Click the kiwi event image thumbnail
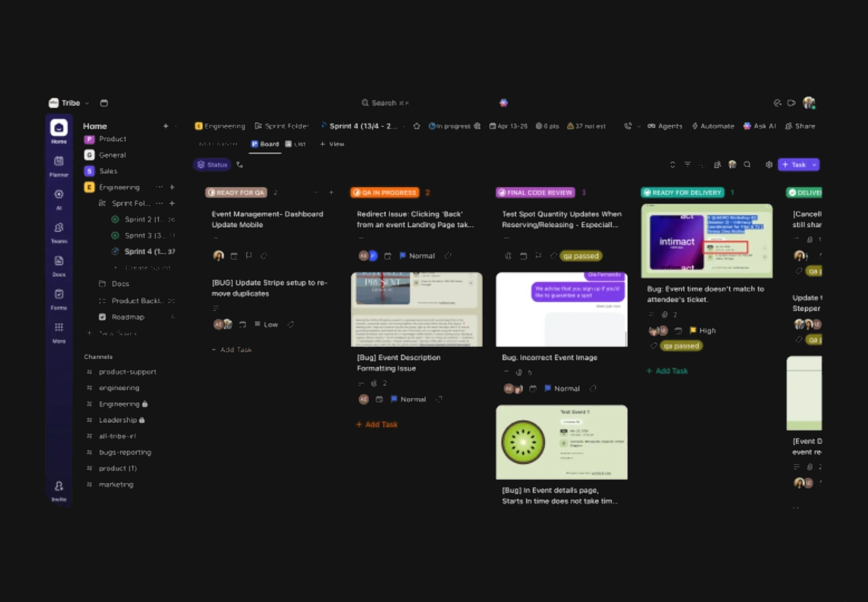 pyautogui.click(x=562, y=442)
